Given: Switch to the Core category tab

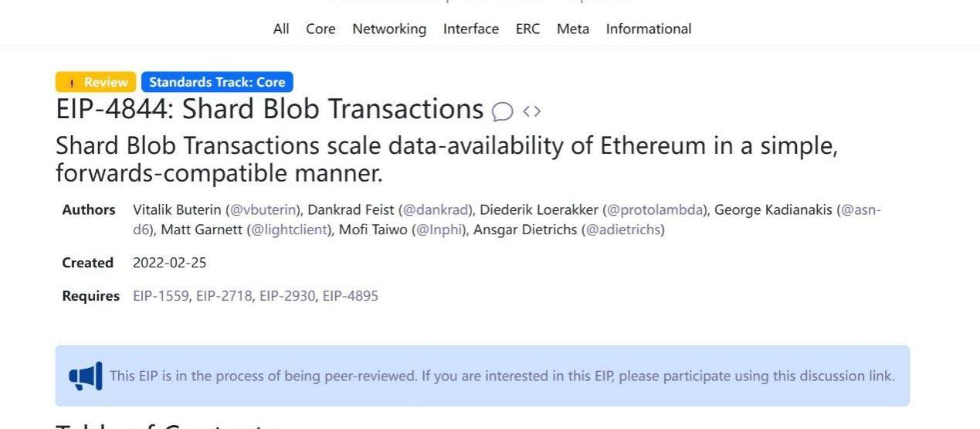Looking at the screenshot, I should click(320, 29).
